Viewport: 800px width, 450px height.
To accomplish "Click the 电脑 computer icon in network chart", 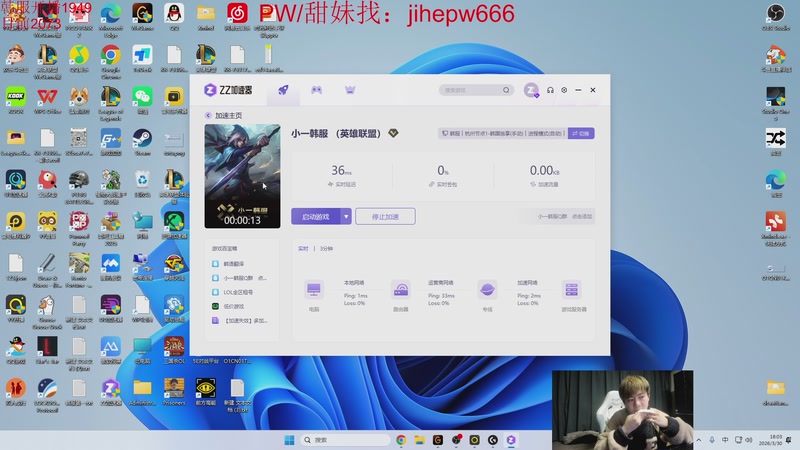I will pyautogui.click(x=314, y=290).
